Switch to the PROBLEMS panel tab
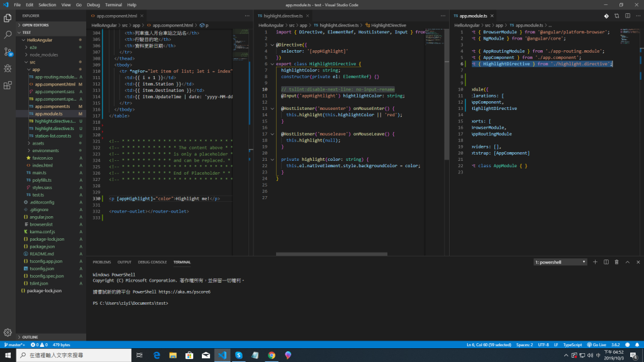The image size is (644, 362). [101, 261]
